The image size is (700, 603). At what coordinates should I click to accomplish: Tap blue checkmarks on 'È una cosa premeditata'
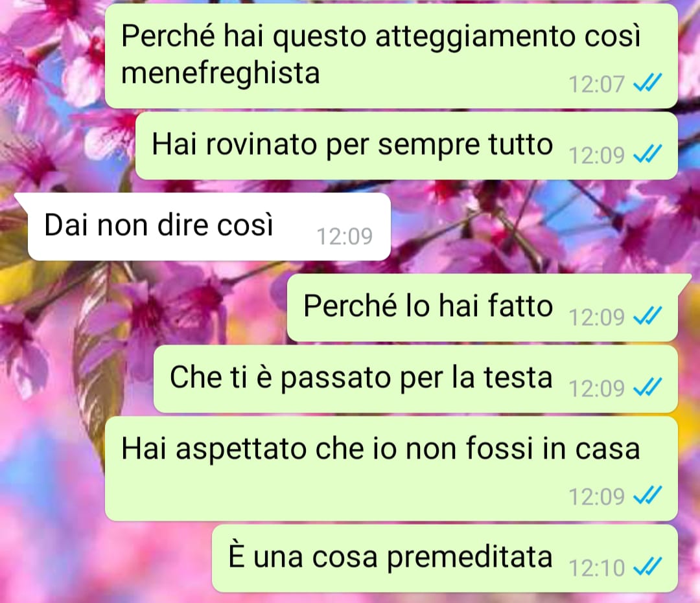coord(647,567)
